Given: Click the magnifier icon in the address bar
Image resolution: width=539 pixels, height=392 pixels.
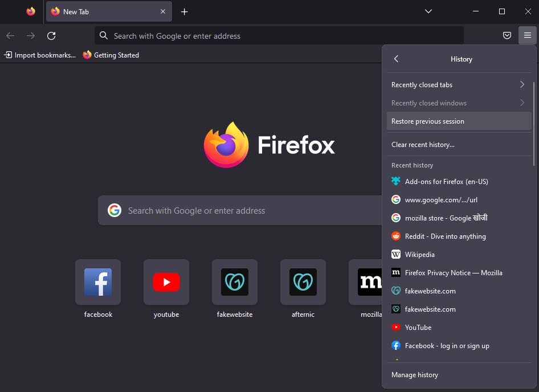Looking at the screenshot, I should coord(104,35).
